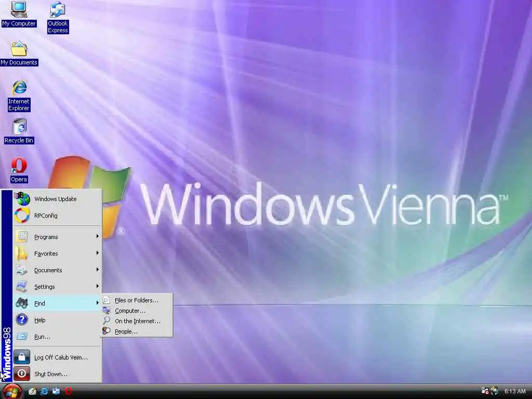Screen dimensions: 532x399
Task: Click the People search icon in the Find submenu
Action: pyautogui.click(x=107, y=331)
